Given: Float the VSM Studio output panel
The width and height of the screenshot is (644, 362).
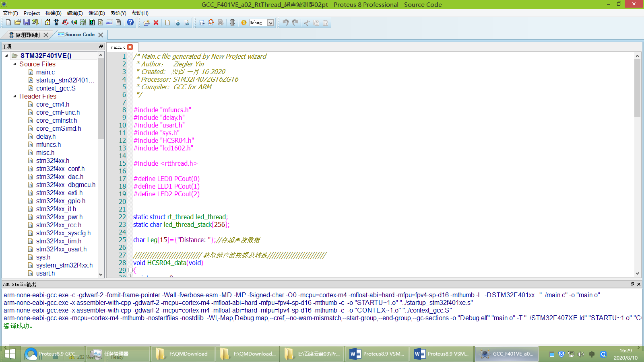Looking at the screenshot, I should point(632,284).
